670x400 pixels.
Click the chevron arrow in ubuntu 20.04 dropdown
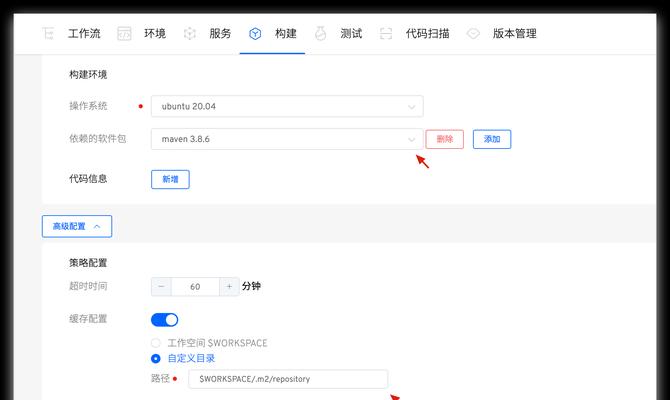(x=411, y=107)
